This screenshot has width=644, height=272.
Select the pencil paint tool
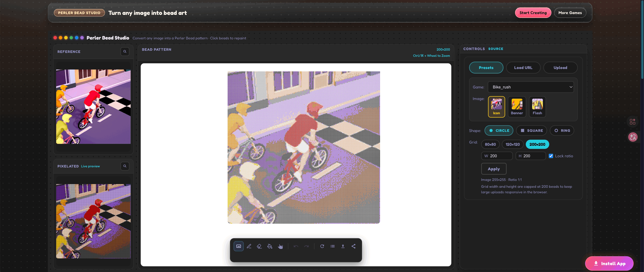tap(249, 246)
